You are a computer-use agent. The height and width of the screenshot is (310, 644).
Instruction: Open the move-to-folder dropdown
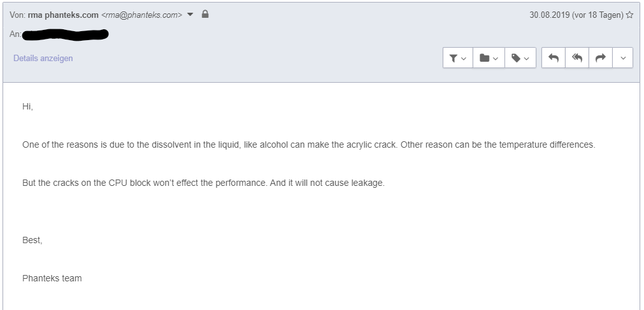(489, 58)
